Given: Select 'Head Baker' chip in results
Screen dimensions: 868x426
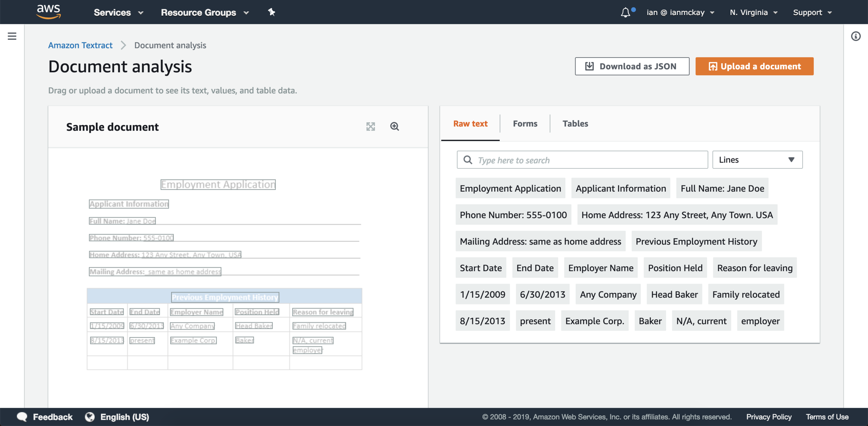Looking at the screenshot, I should click(x=674, y=294).
